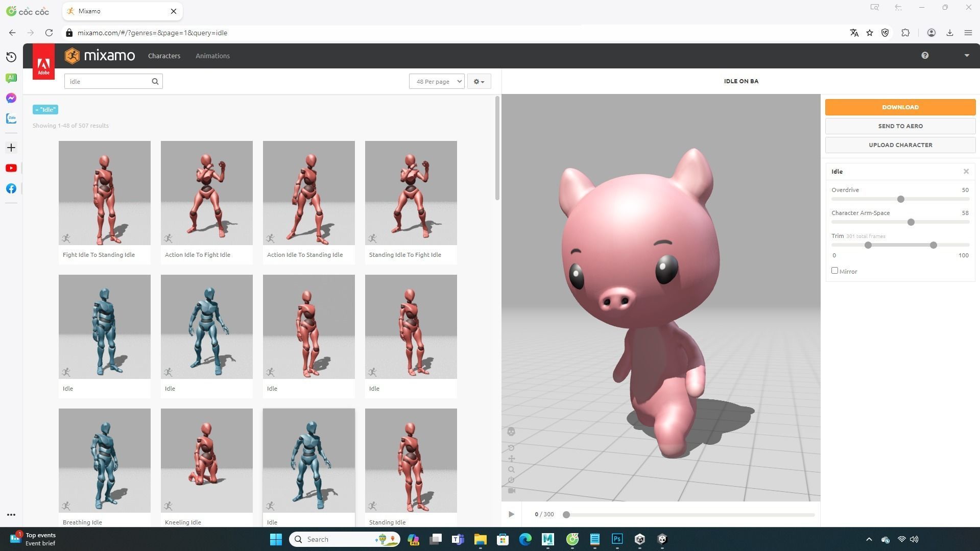Screen dimensions: 980x551
Task: Click the UPLOAD CHARACTER button
Action: pyautogui.click(x=900, y=145)
